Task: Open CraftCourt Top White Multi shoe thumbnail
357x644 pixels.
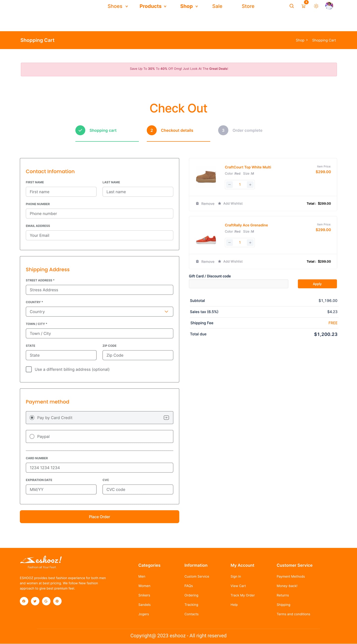Action: (206, 176)
